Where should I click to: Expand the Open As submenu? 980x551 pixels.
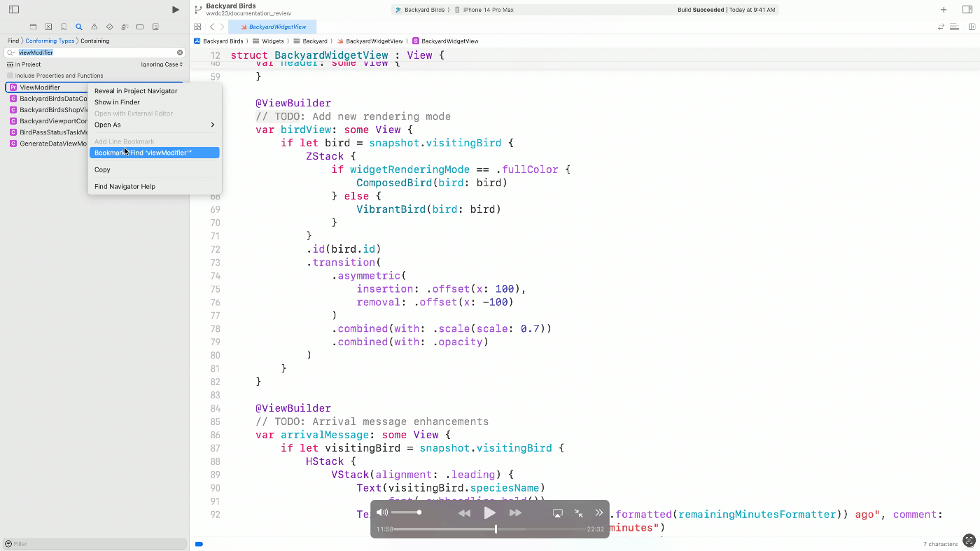click(x=155, y=125)
